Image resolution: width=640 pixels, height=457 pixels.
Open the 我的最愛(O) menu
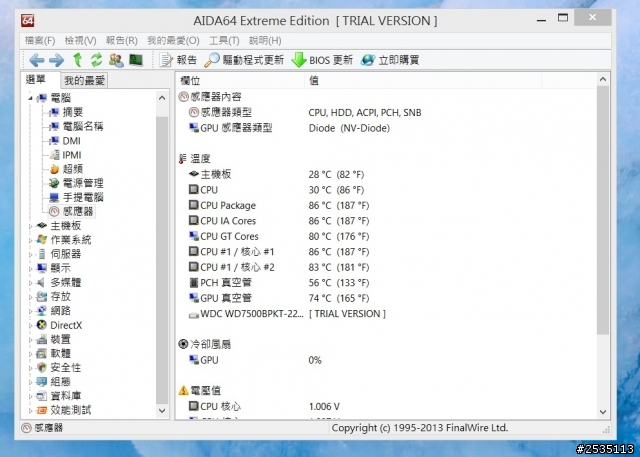click(173, 40)
